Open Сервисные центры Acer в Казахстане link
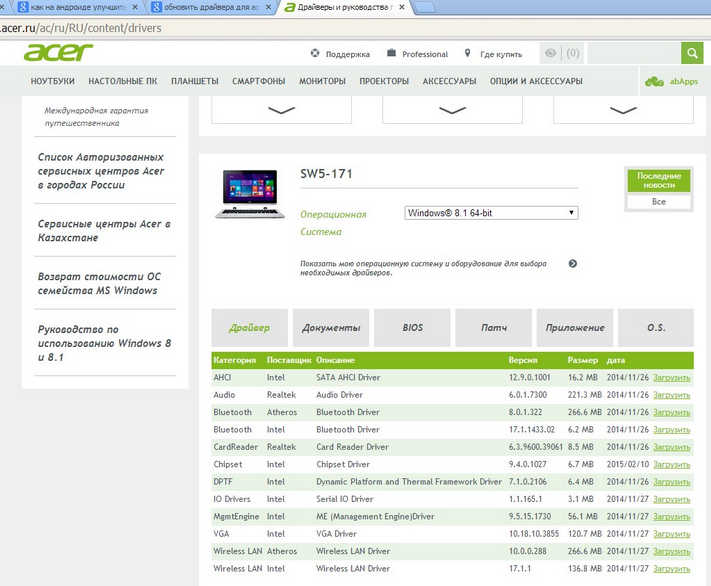Screen dimensions: 711x586 tap(104, 230)
